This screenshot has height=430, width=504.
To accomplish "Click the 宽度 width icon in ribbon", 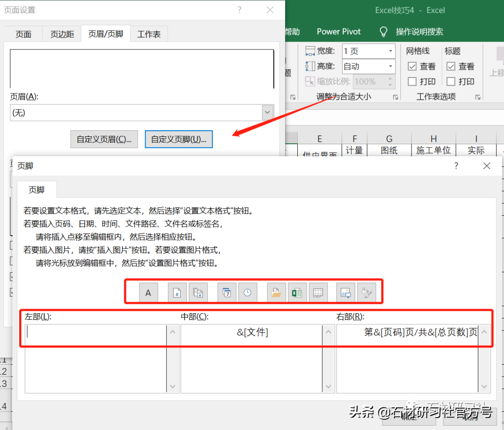I will point(310,51).
